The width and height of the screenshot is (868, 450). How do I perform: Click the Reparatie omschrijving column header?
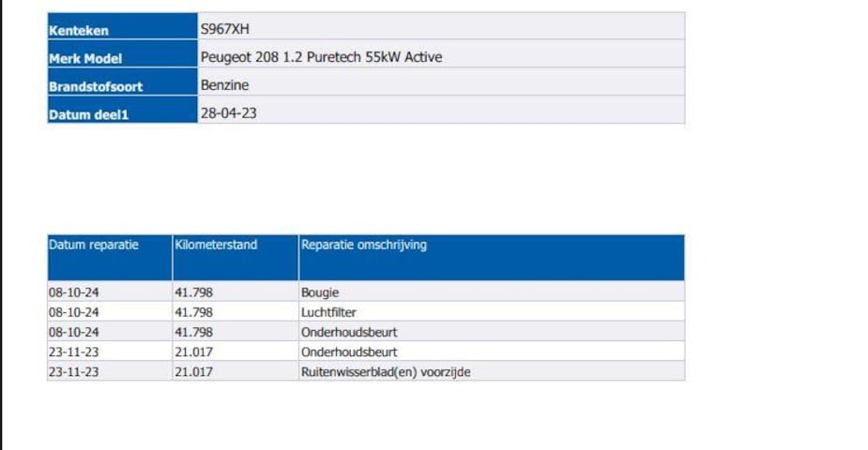tap(364, 246)
